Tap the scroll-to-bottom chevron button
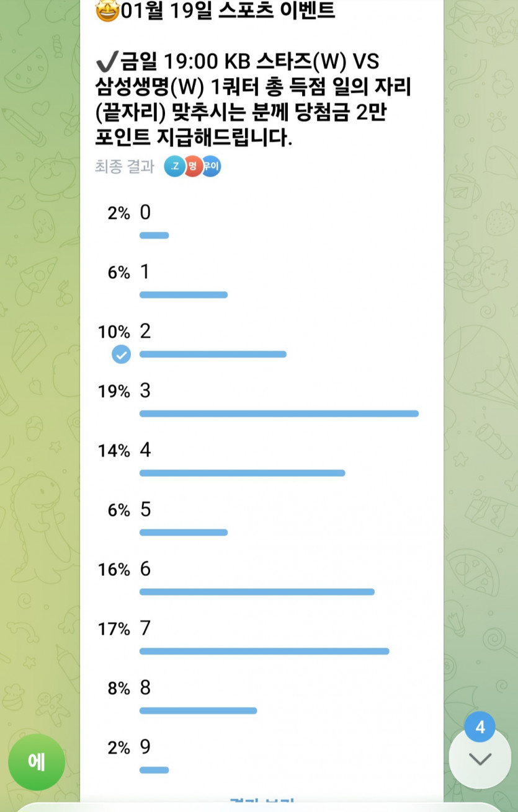 click(x=480, y=759)
